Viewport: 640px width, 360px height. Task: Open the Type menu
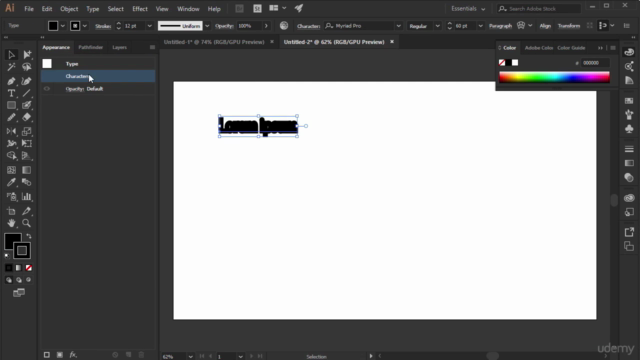pos(93,9)
